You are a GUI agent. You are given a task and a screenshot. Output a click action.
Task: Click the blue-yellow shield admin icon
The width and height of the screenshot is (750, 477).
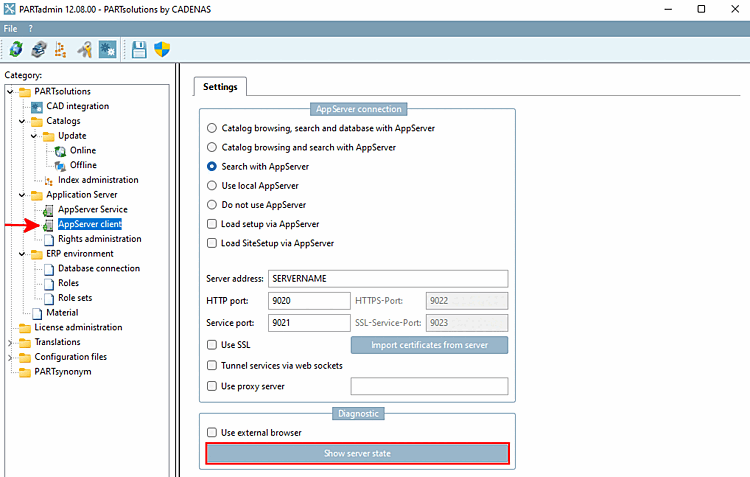pos(162,49)
